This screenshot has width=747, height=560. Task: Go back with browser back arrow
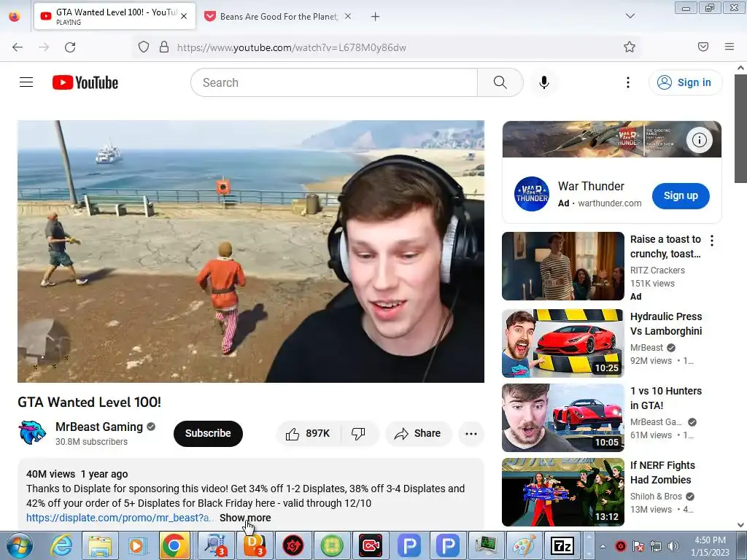coord(18,47)
